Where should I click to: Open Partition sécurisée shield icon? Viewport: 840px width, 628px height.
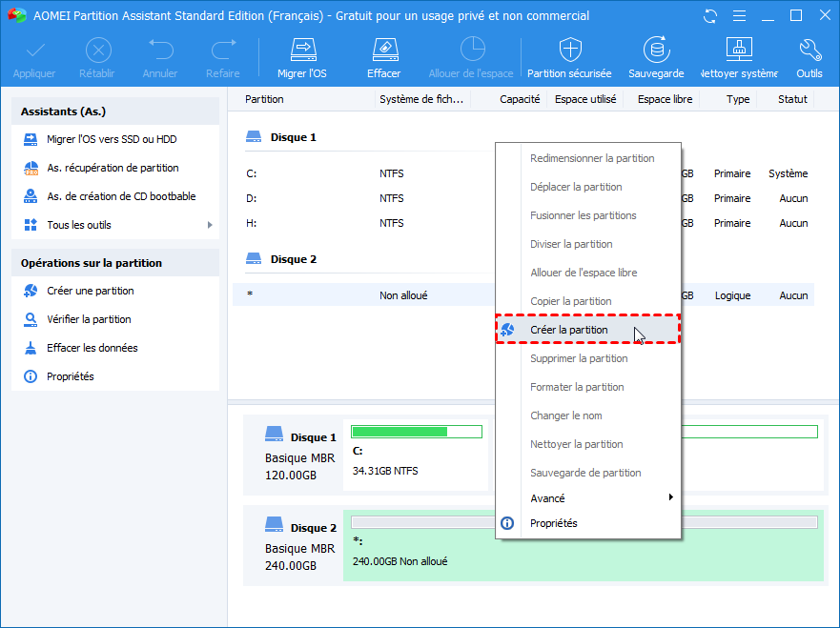tap(570, 50)
